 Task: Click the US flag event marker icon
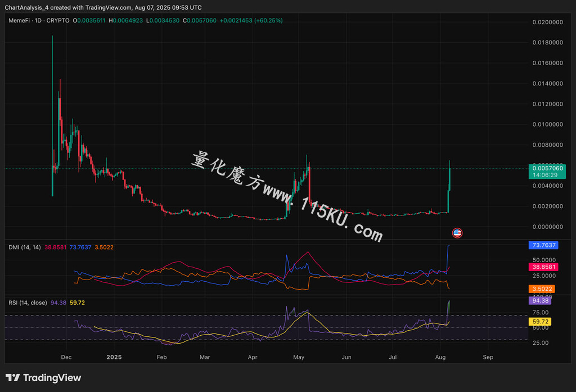[457, 232]
